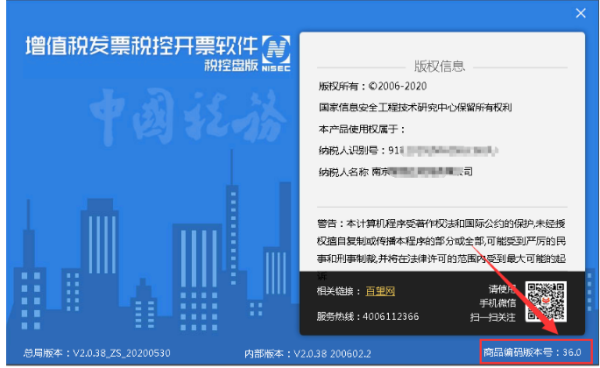Click the 国家信息安全工程技术研究中心保留所有权利 line
This screenshot has width=600, height=368.
415,107
